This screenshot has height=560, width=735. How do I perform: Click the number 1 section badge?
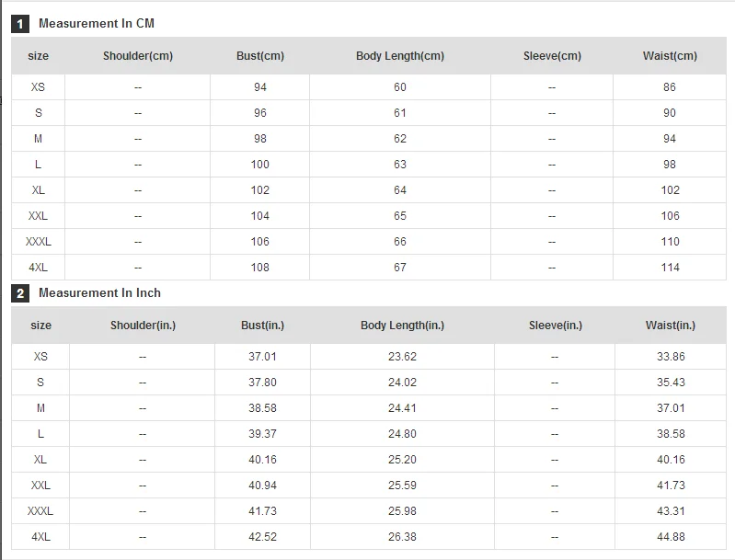20,24
